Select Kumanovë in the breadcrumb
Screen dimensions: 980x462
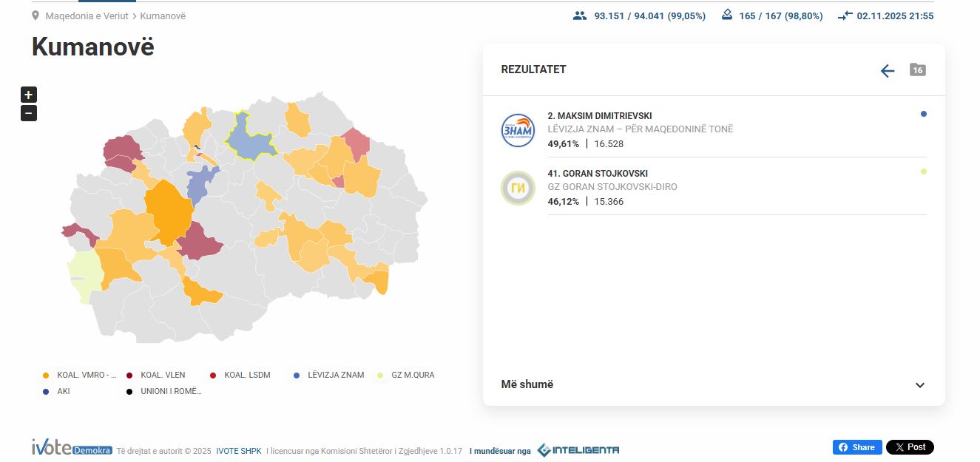[163, 16]
